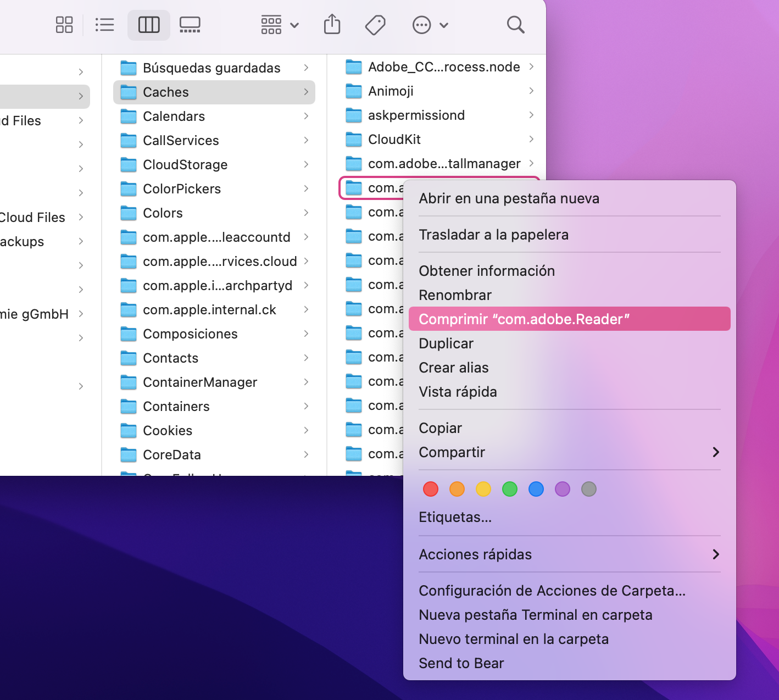Viewport: 779px width, 700px height.
Task: Choose Nuevo terminal en la carpeta
Action: click(x=570, y=639)
